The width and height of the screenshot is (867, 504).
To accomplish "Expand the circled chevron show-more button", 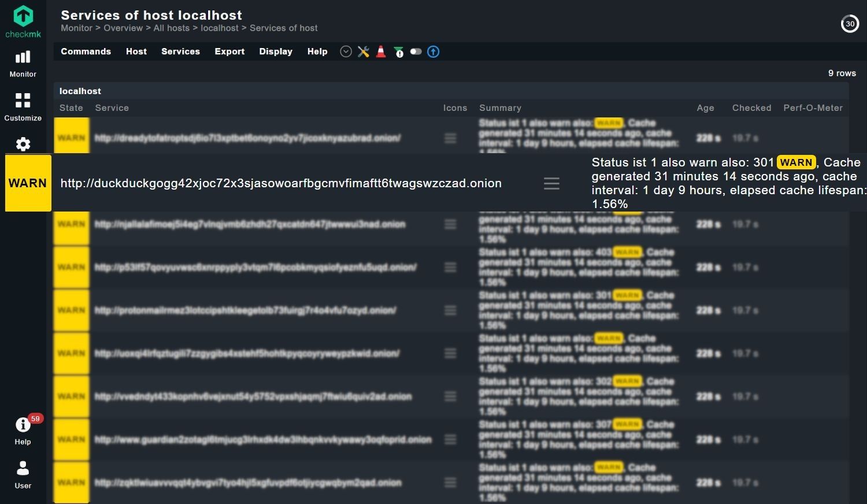I will (x=346, y=52).
